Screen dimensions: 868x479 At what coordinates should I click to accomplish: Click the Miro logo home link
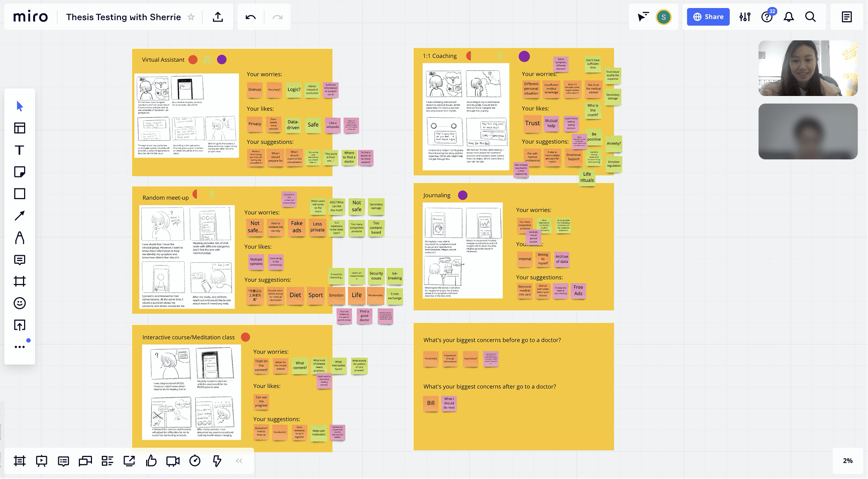tap(31, 17)
